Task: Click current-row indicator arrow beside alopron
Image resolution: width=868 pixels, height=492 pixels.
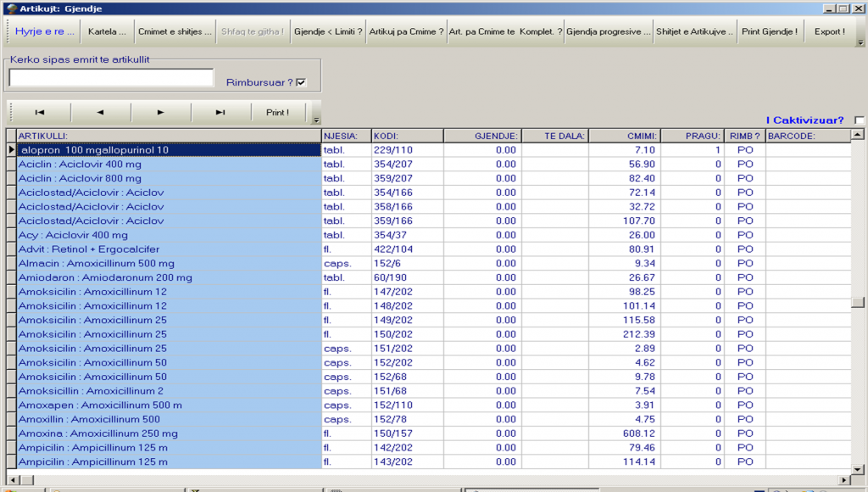Action: coord(11,150)
